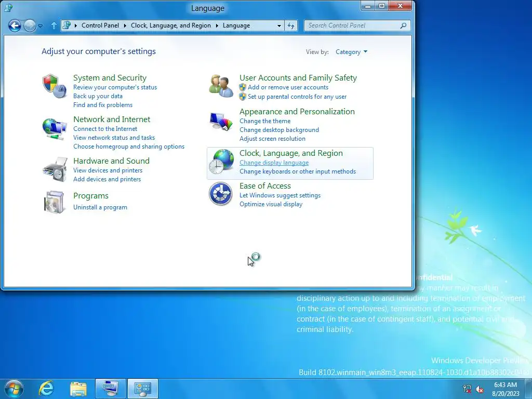Click the Control Panel icon in address bar
Image resolution: width=532 pixels, height=399 pixels.
tap(67, 25)
